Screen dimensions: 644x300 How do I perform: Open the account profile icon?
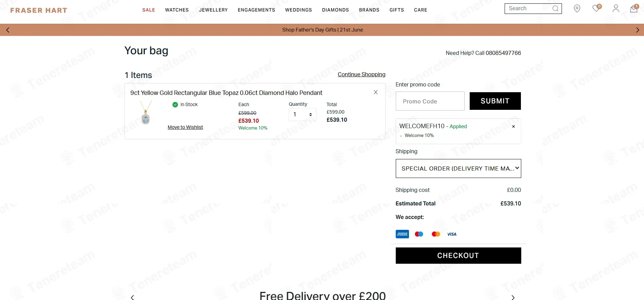click(x=616, y=8)
